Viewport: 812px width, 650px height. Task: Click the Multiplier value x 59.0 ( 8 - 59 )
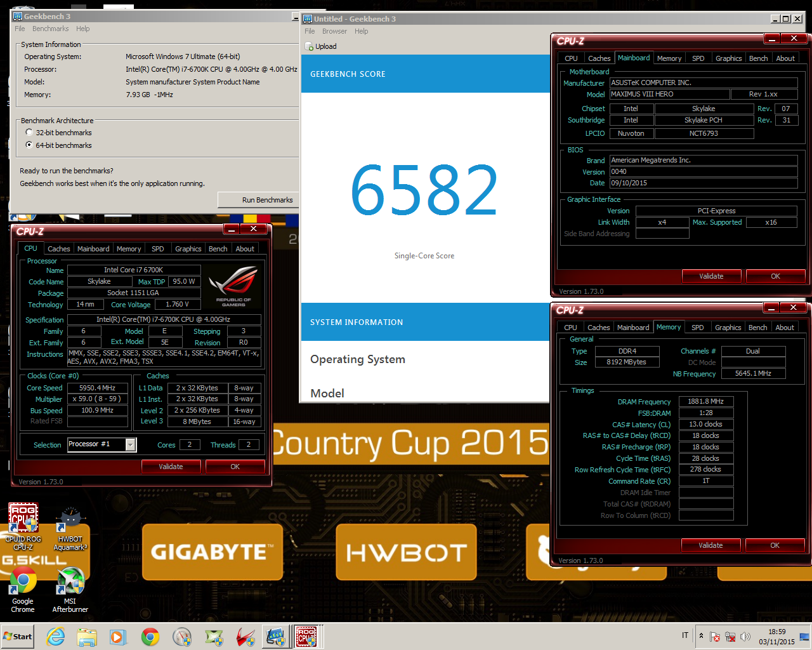[x=98, y=399]
